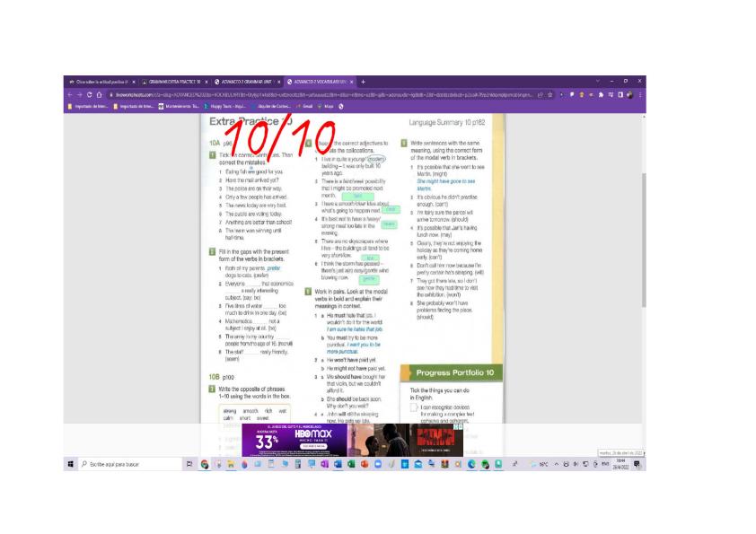756x534 pixels.
Task: Tick the Progress Portfolio checkbox
Action: pos(413,407)
